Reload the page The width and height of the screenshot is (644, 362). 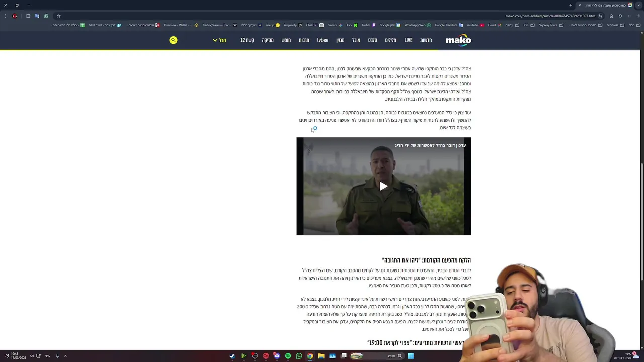pyautogui.click(x=620, y=16)
